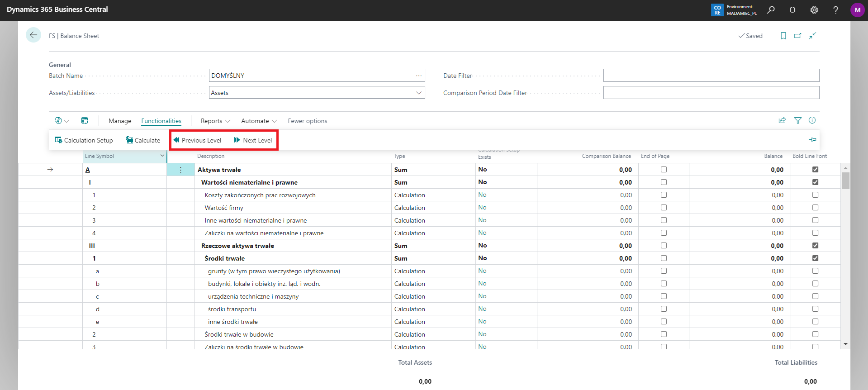Uncheck Bold Line Font for Aktywa trwałe

pos(815,170)
